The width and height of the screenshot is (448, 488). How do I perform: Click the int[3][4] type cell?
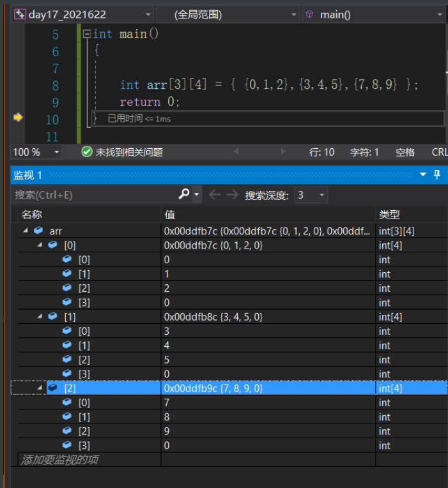(396, 231)
